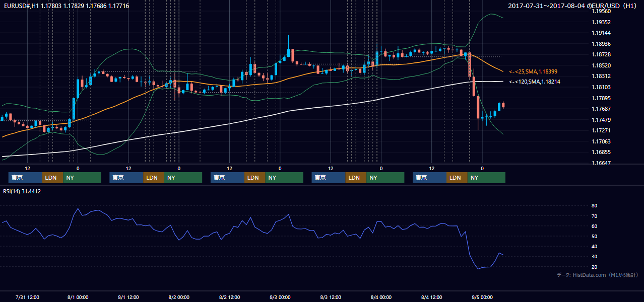Click the HistData.com data credit text
644x302 pixels.
click(597, 275)
